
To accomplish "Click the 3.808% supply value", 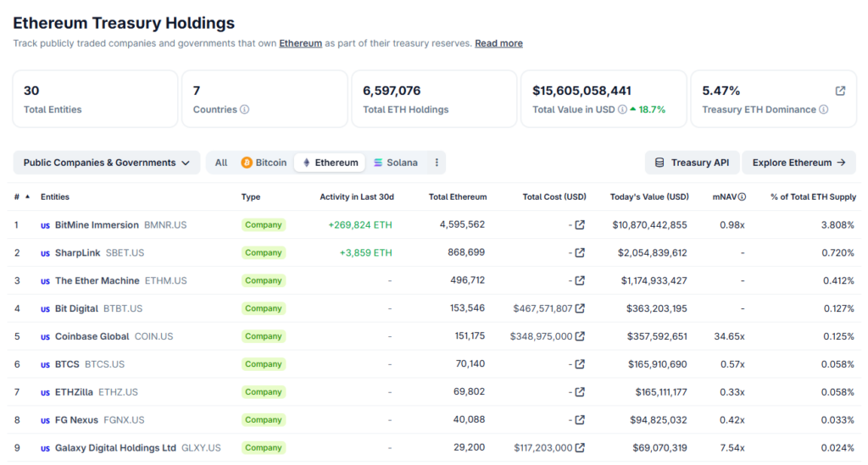I will 837,225.
